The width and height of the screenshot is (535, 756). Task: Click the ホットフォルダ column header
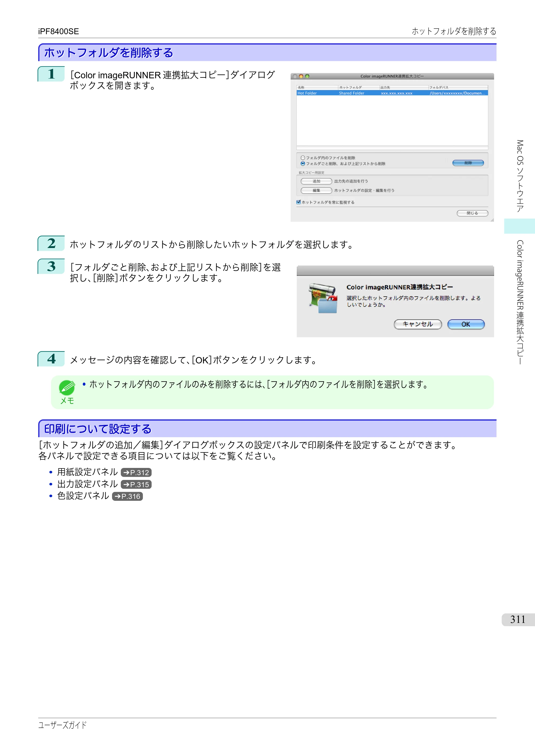[x=359, y=88]
